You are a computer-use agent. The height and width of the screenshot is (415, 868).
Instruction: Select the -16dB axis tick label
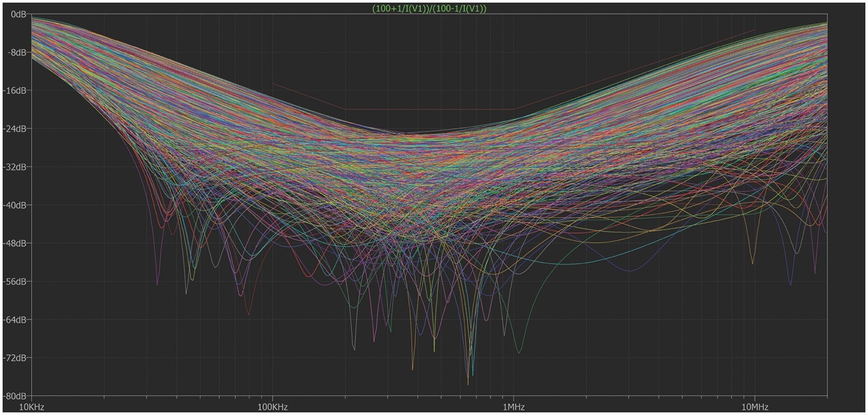coord(16,90)
